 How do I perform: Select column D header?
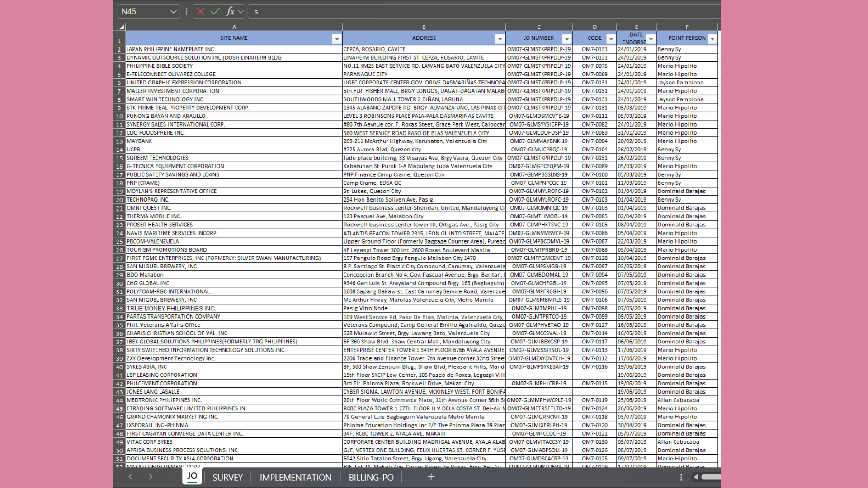(x=594, y=27)
